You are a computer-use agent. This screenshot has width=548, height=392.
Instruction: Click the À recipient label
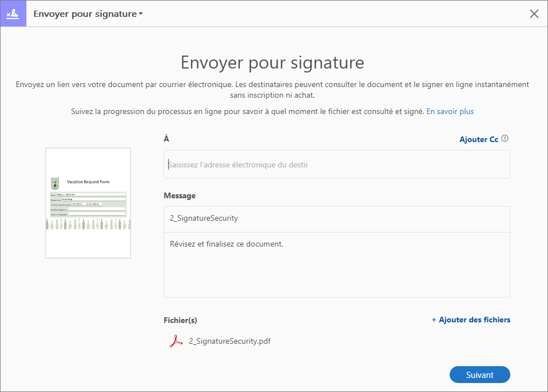tap(166, 139)
